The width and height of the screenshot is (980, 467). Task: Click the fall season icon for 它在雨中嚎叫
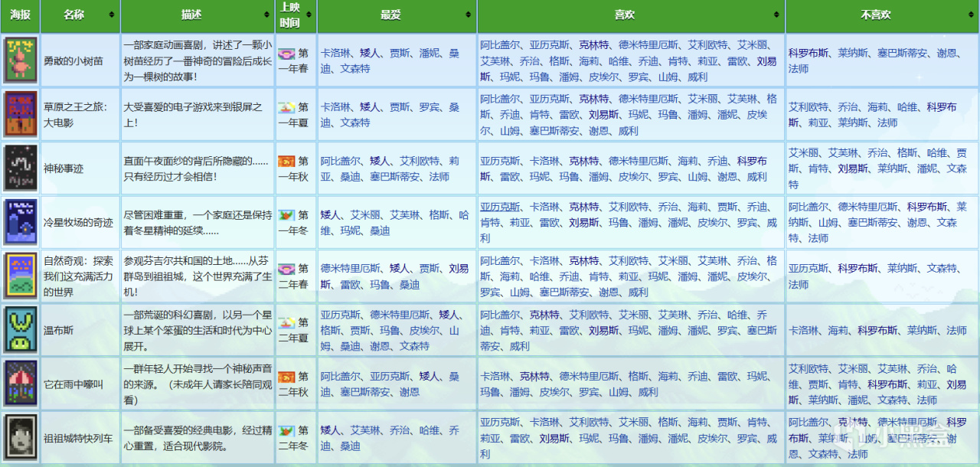pos(286,377)
